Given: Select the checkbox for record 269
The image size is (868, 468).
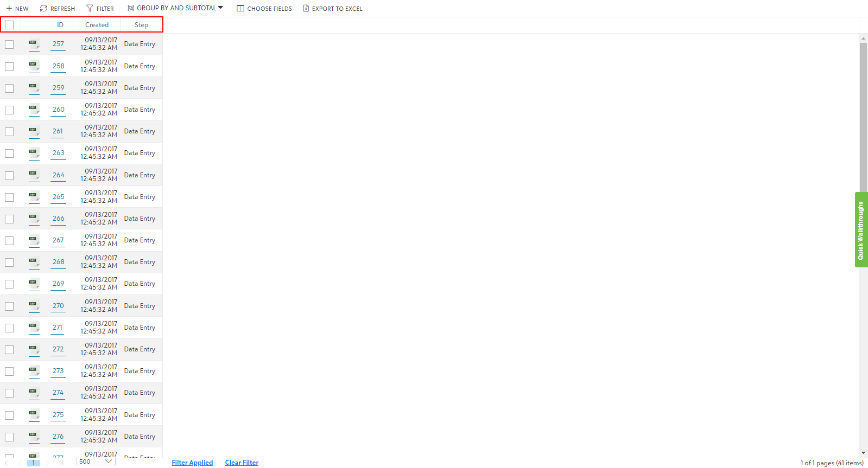Looking at the screenshot, I should (x=9, y=284).
